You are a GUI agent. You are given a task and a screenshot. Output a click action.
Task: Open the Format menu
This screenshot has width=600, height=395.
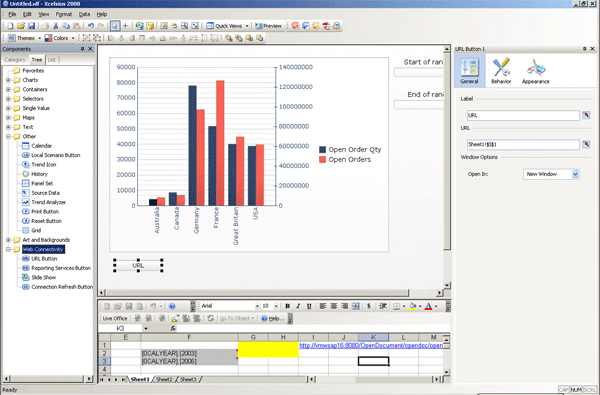click(x=64, y=14)
